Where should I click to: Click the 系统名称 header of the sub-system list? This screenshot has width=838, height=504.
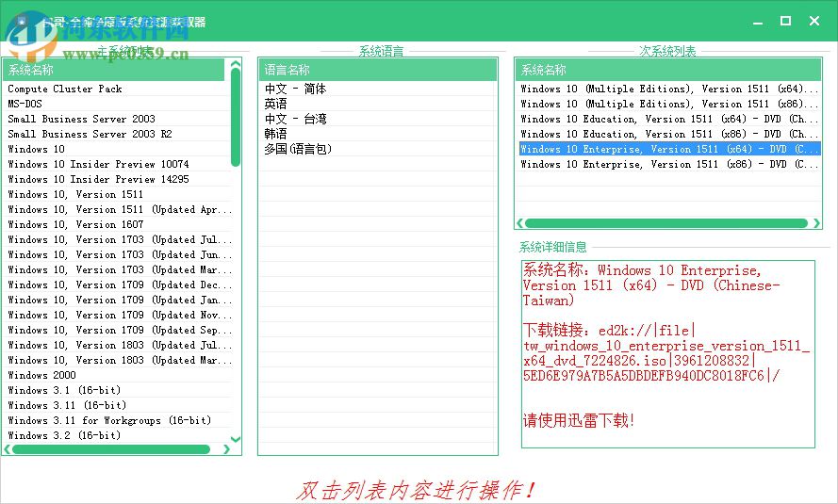668,70
